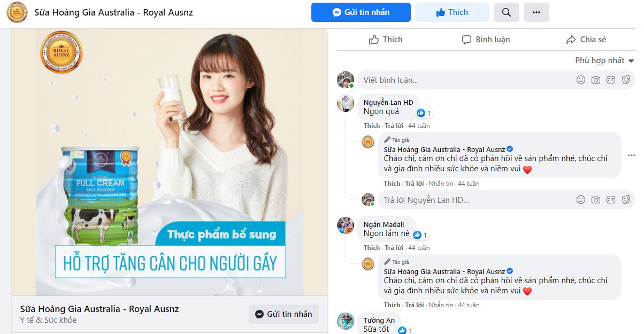View like reaction on Ngon lắm nè comment

(x=420, y=235)
